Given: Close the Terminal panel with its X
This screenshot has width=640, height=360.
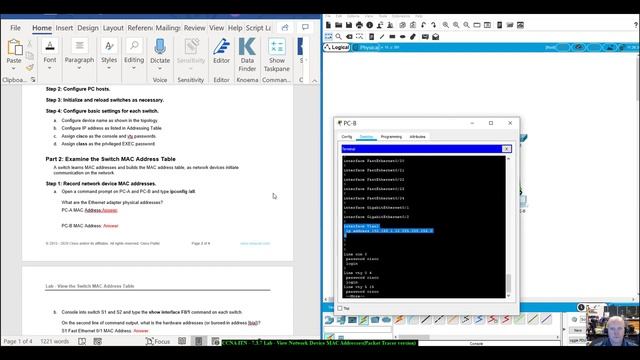Looking at the screenshot, I should 506,149.
